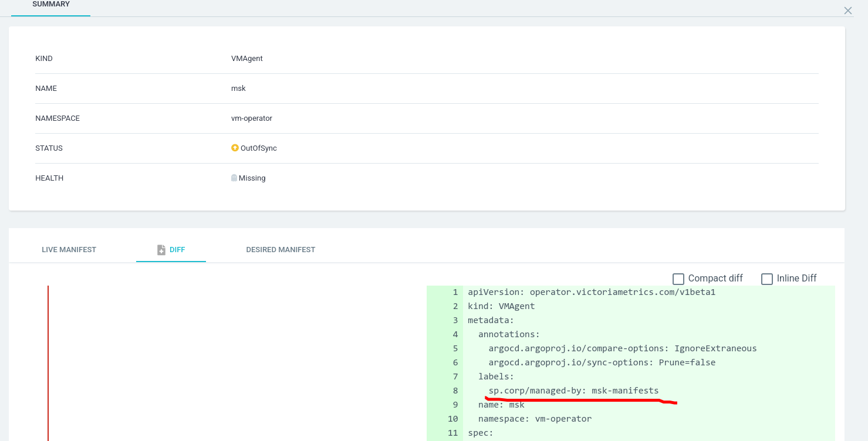This screenshot has width=868, height=441.
Task: Click the Missing health text
Action: (x=252, y=178)
